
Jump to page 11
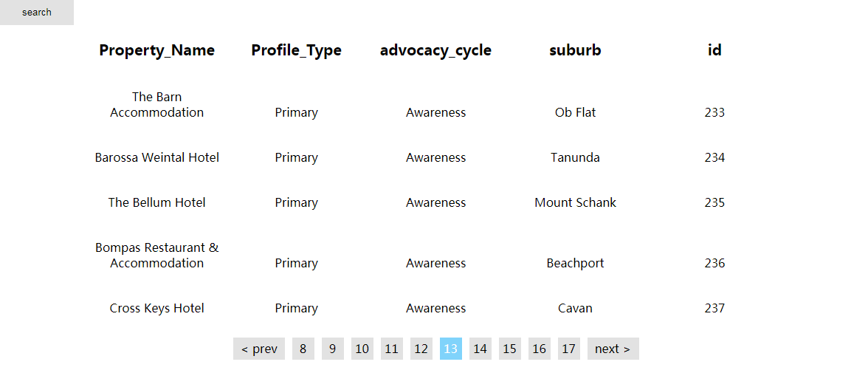[x=391, y=349]
